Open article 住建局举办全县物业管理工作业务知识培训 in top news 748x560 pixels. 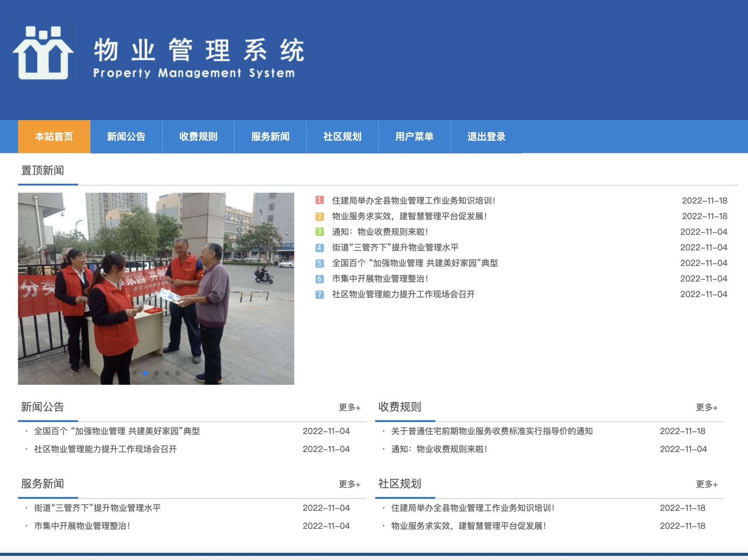(413, 201)
